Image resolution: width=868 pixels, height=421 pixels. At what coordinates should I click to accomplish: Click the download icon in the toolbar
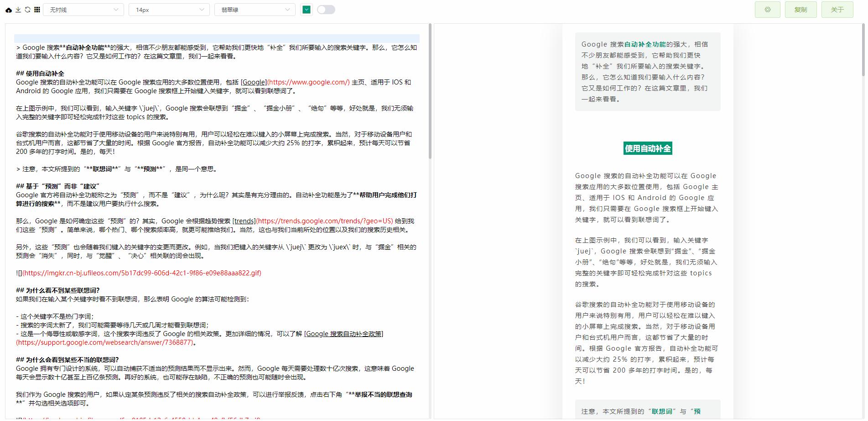tap(18, 9)
